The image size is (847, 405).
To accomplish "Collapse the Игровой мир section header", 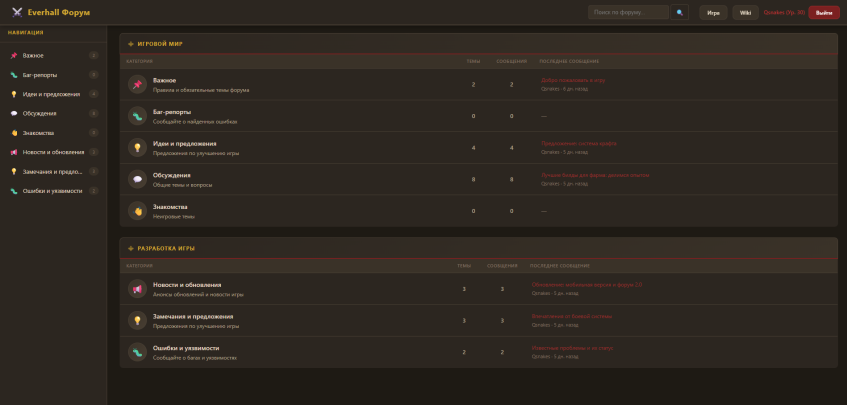I will [160, 44].
